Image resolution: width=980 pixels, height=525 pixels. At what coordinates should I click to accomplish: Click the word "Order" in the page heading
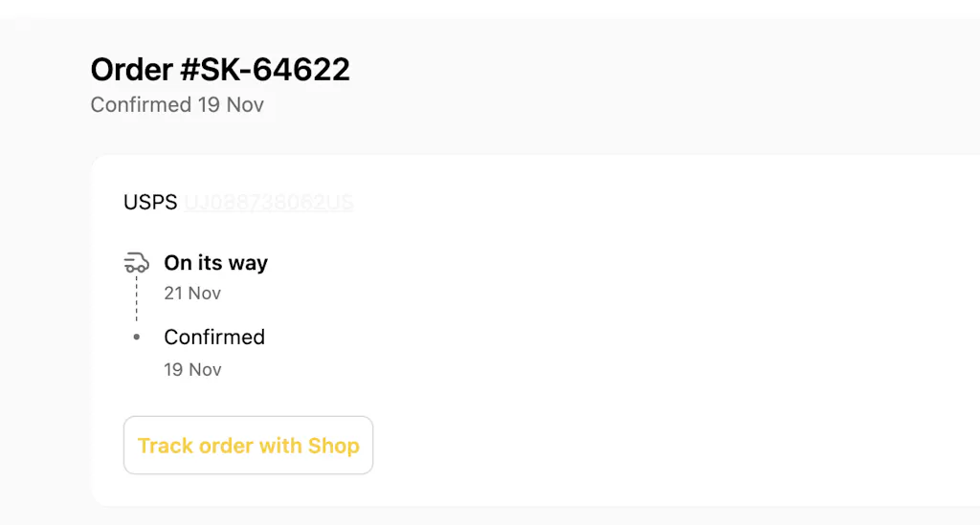point(129,70)
